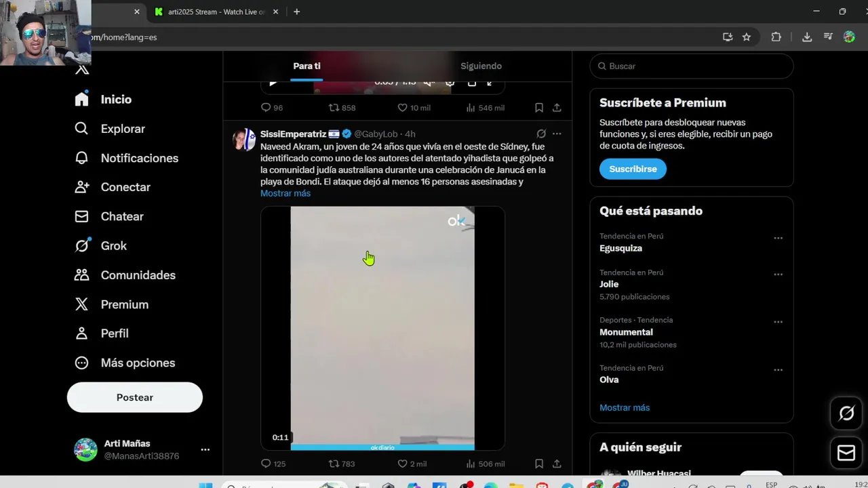Expand post text with Mostrar más

(285, 193)
